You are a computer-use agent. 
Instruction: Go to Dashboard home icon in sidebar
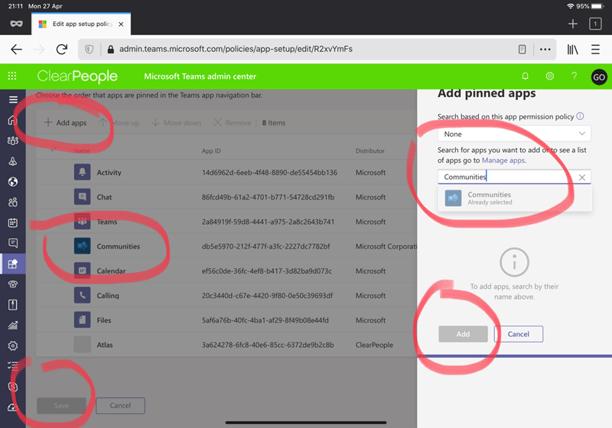[x=13, y=120]
